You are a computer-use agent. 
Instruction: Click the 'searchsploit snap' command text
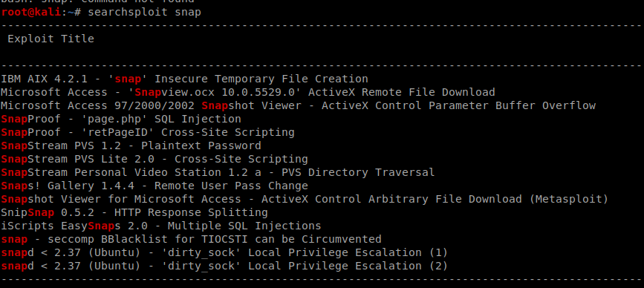[145, 12]
